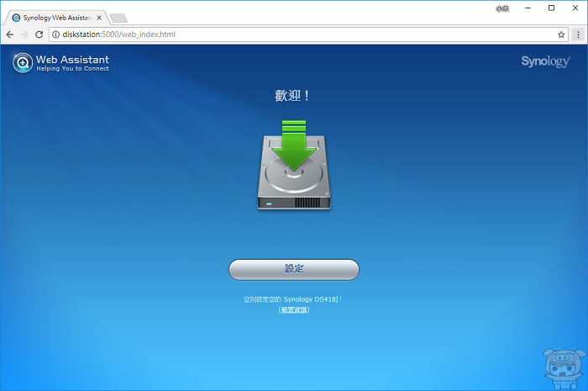Select the Synology Web Assistant tab
The height and width of the screenshot is (391, 588).
(x=56, y=18)
